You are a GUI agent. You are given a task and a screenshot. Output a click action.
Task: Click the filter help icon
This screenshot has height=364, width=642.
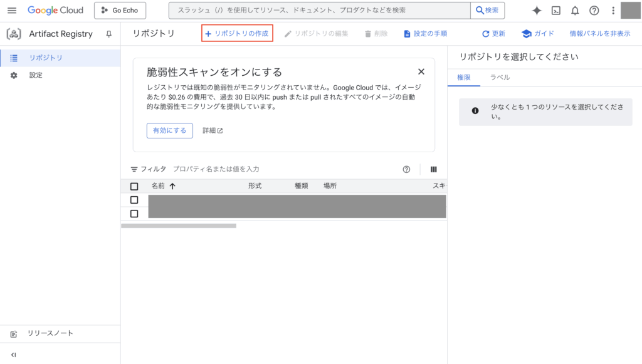pyautogui.click(x=406, y=169)
